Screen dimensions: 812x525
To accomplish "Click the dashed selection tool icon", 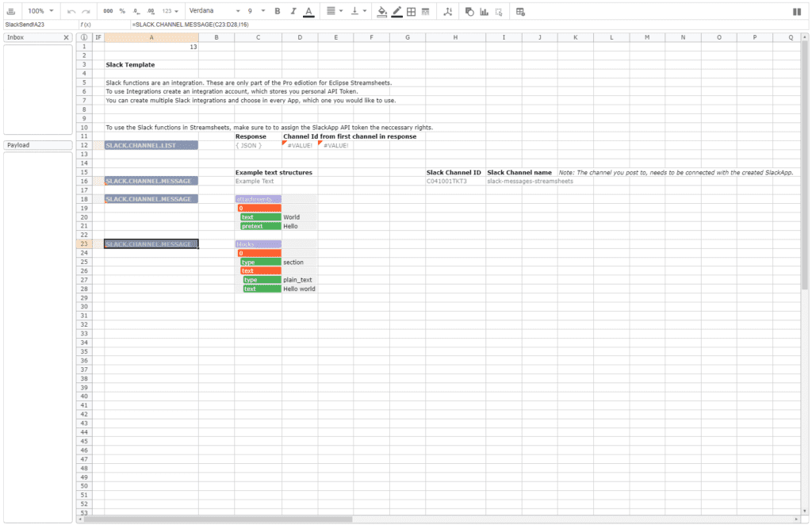I will click(499, 11).
